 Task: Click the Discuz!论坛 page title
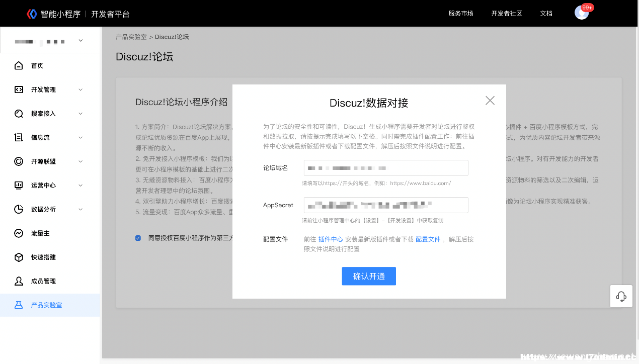(x=144, y=57)
